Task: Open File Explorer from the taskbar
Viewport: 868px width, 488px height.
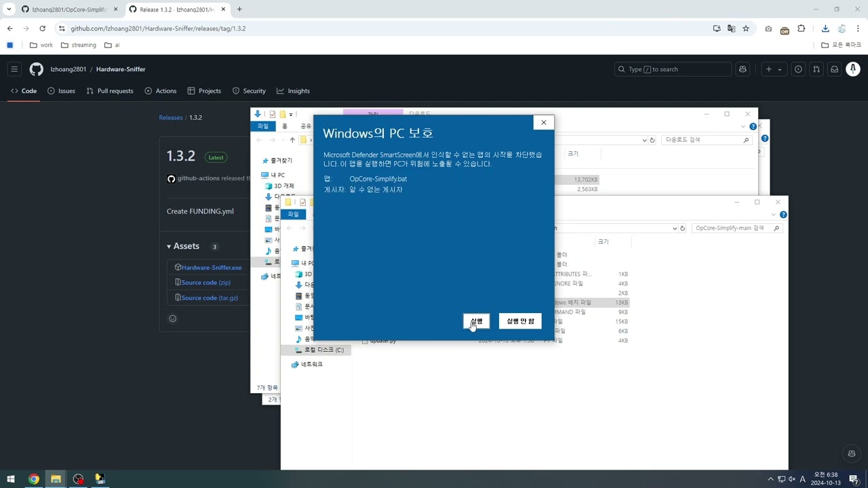Action: (56, 479)
